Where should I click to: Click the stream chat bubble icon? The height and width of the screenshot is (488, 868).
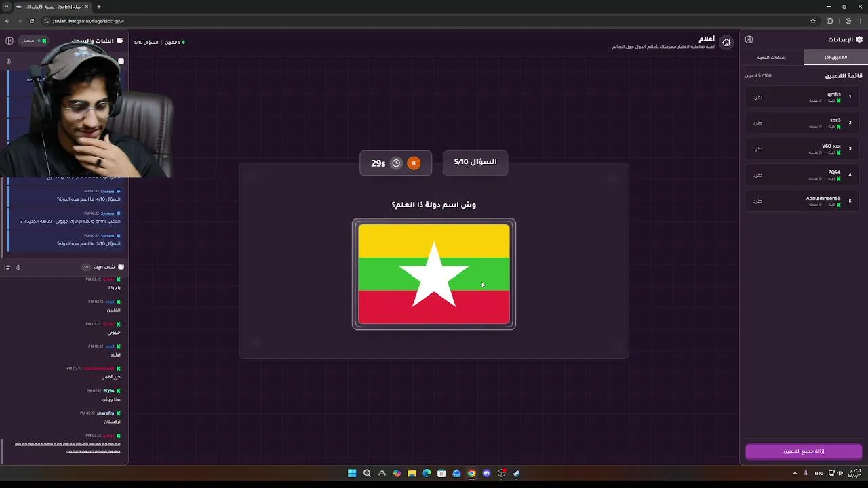[121, 267]
